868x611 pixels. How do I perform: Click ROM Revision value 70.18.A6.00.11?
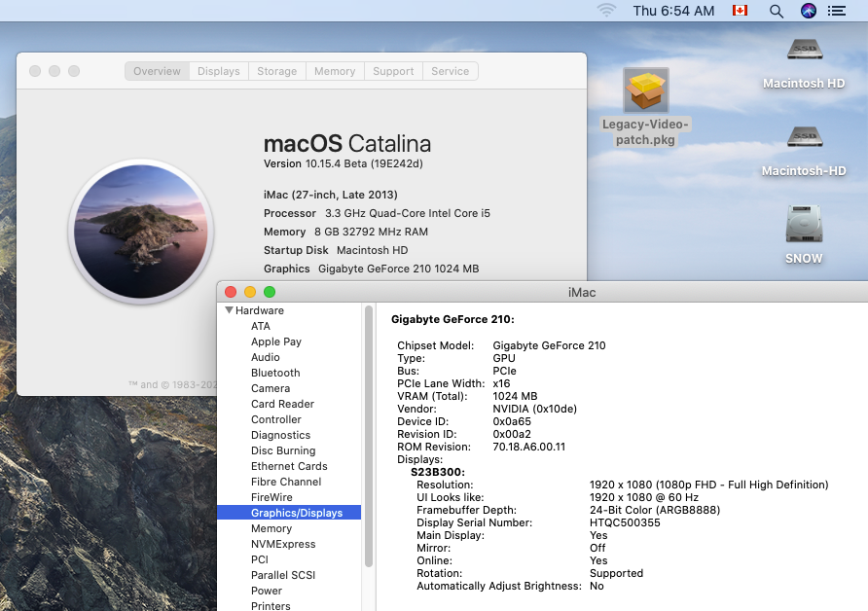tap(529, 447)
